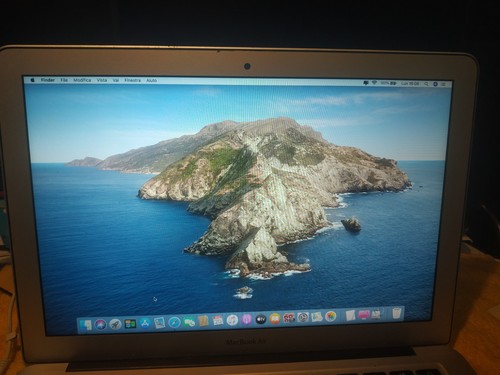Screen dimensions: 500x375
Task: Open the document file icon in Dock
Action: click(x=350, y=315)
